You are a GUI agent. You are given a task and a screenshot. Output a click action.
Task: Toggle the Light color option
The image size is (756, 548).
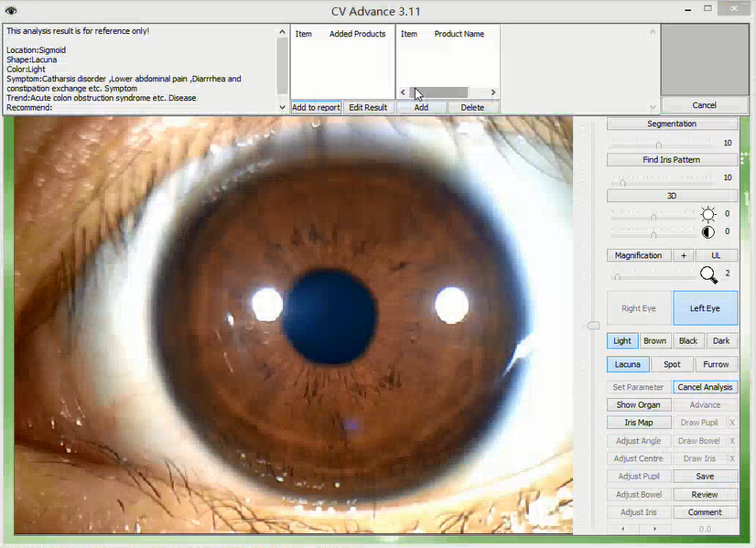(x=622, y=340)
